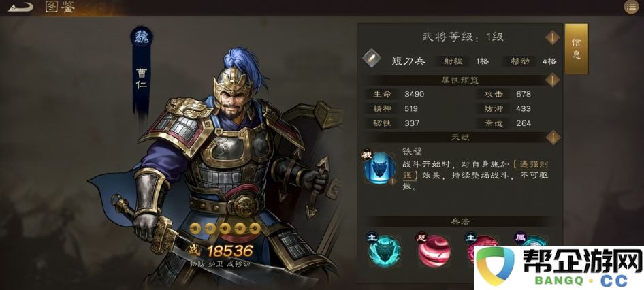Select the teal 主 skill icon in 兵法
This screenshot has height=290, width=644.
tap(385, 250)
